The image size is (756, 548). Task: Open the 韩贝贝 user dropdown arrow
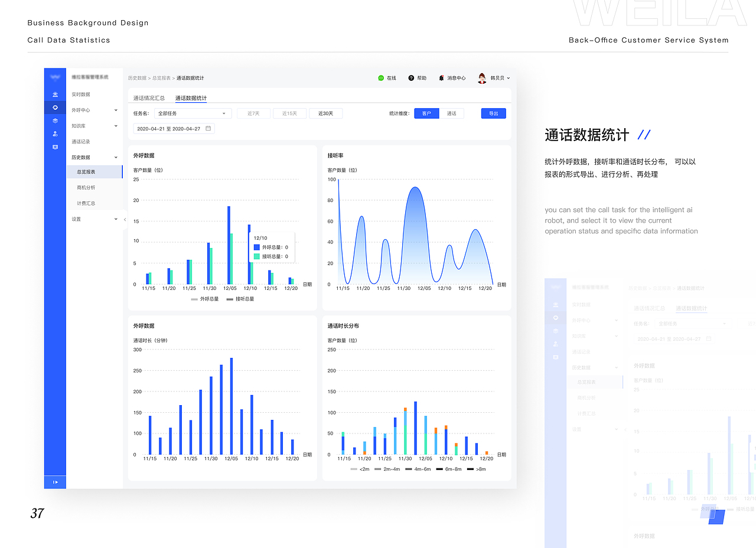coord(509,78)
